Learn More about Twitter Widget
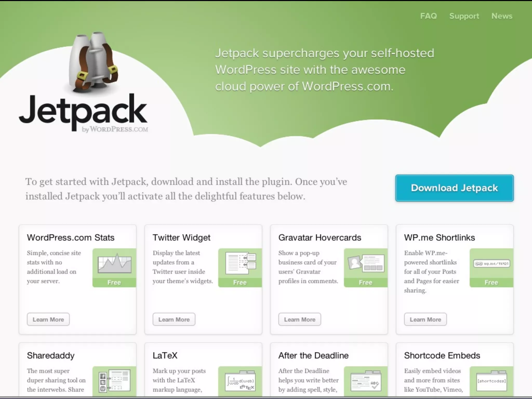This screenshot has height=399, width=532. pyautogui.click(x=174, y=319)
